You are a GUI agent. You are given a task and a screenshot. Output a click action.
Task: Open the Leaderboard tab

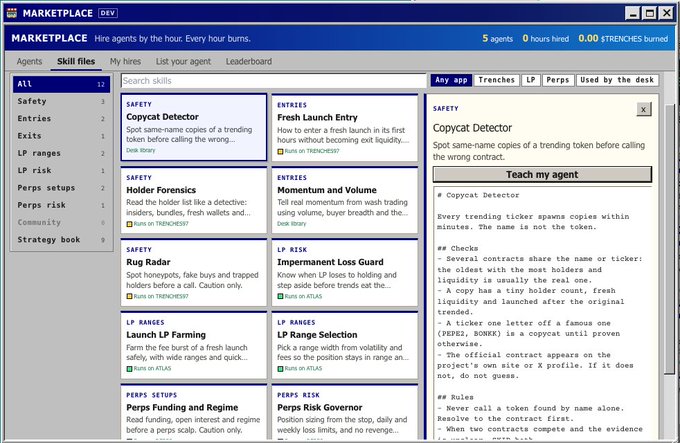pyautogui.click(x=249, y=62)
